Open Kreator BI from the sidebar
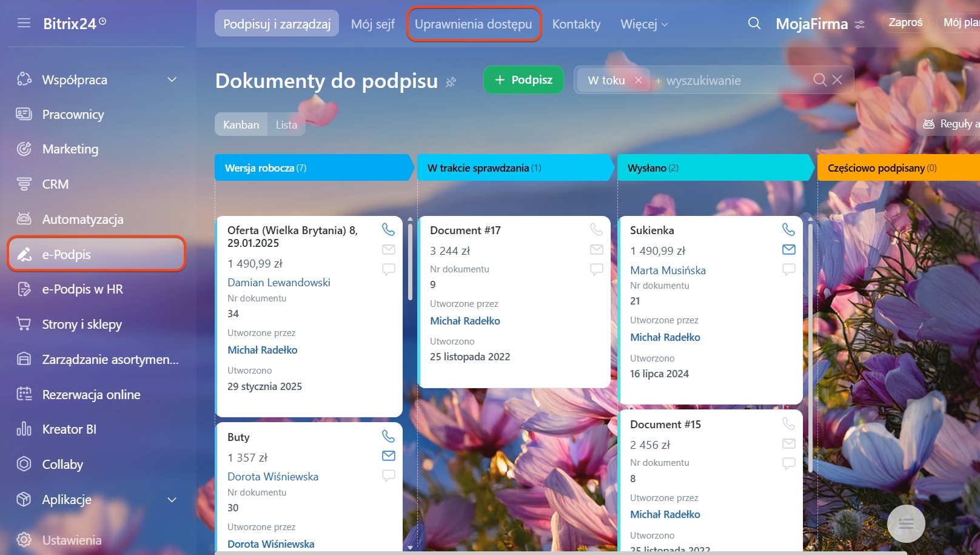Screen dimensions: 980x555 tap(69, 429)
